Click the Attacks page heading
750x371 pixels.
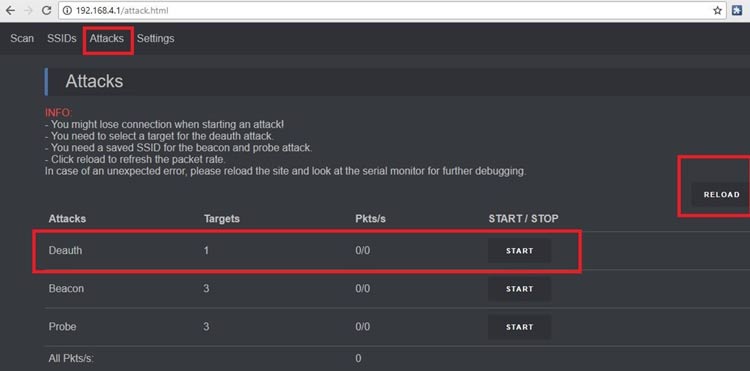coord(94,81)
